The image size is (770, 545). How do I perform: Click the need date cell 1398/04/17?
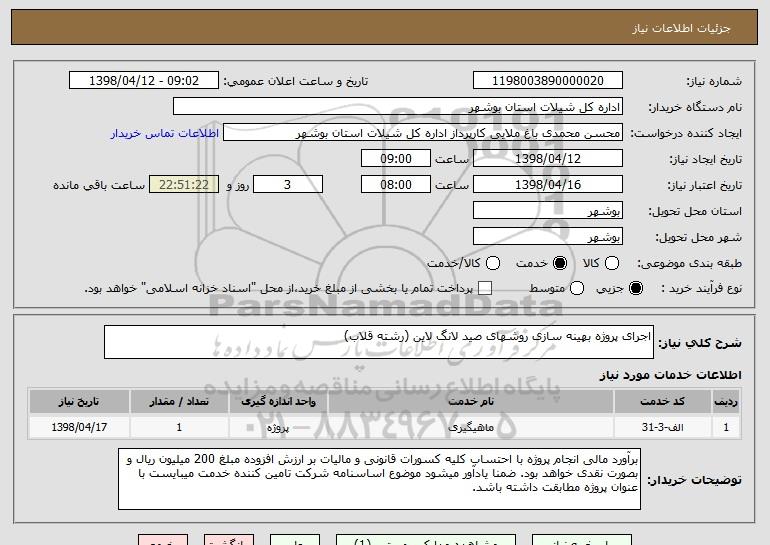click(x=79, y=427)
